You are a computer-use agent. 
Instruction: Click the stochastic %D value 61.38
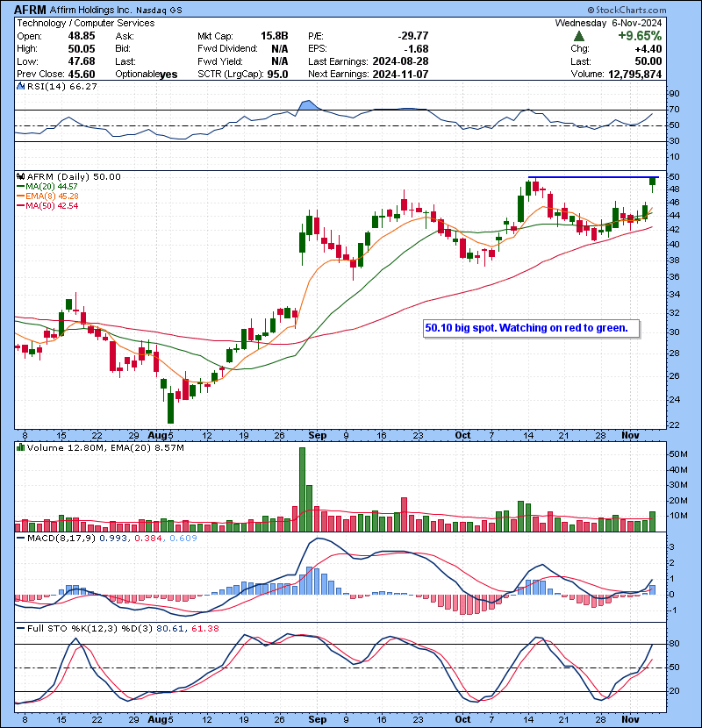tap(204, 629)
